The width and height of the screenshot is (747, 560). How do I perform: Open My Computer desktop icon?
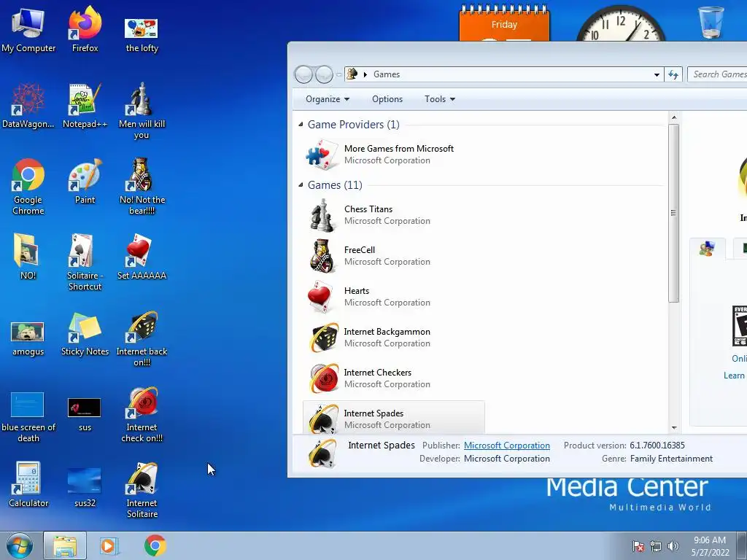pyautogui.click(x=28, y=29)
